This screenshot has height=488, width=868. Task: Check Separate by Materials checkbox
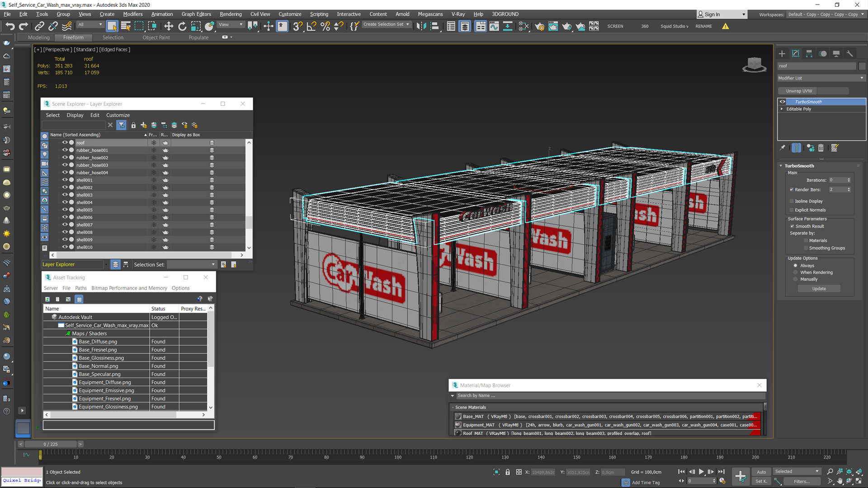(x=806, y=241)
